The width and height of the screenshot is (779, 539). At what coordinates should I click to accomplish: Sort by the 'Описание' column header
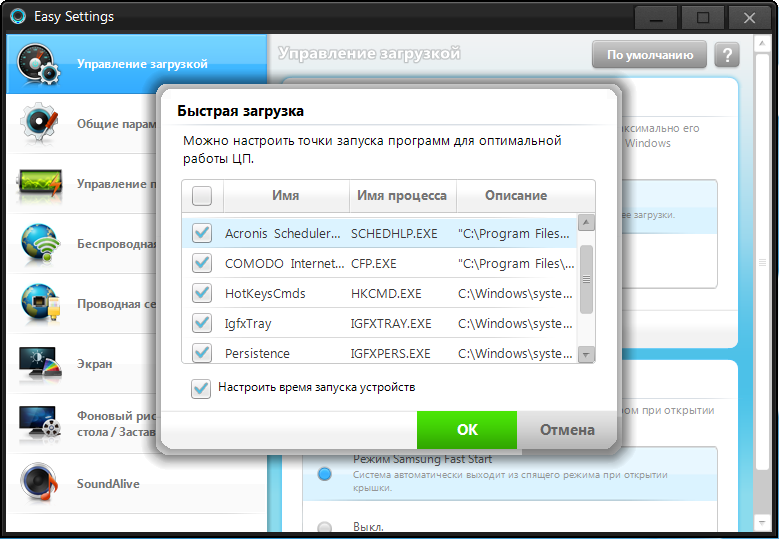pos(516,195)
